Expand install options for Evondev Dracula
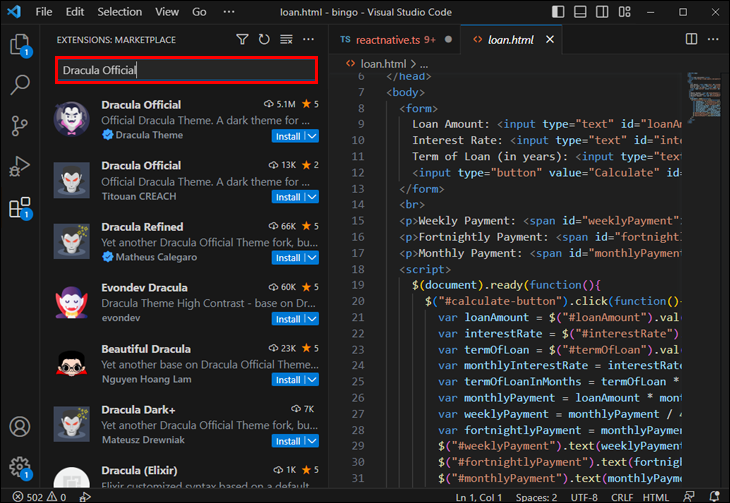 pyautogui.click(x=312, y=319)
